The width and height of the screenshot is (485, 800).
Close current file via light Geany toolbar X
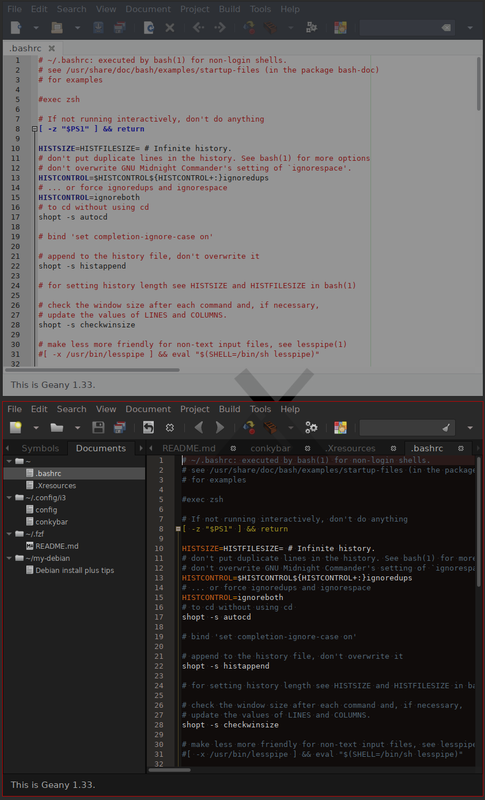170,28
